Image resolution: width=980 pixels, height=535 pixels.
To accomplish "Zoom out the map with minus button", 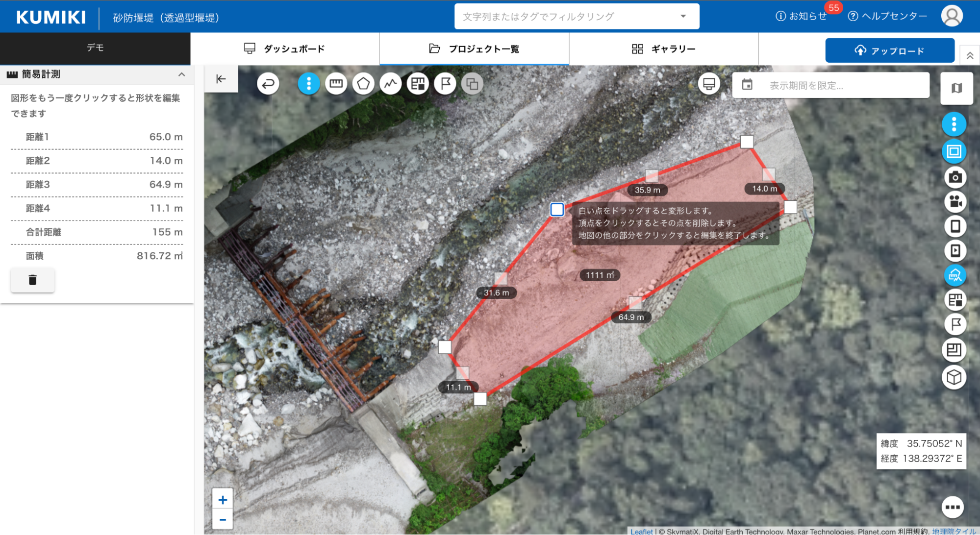I will (223, 520).
